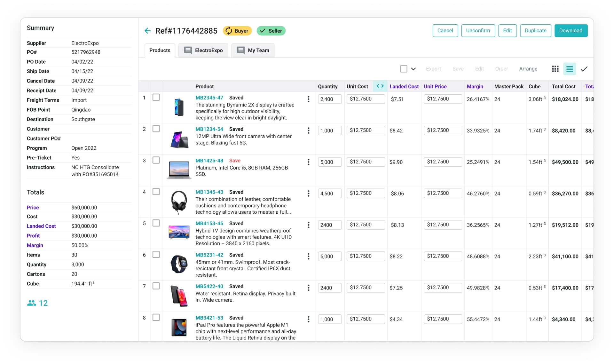Click the back arrow next to Ref#
Image resolution: width=614 pixels, height=364 pixels.
147,31
